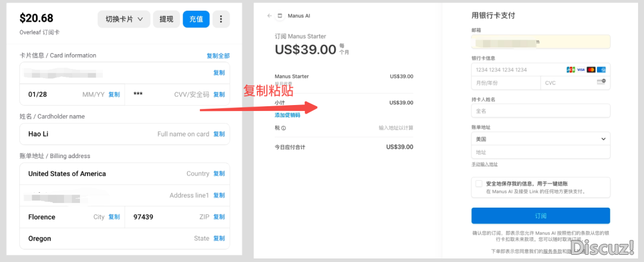This screenshot has width=644, height=262.
Task: Open the 切换卡片 card switcher dropdown
Action: [x=124, y=19]
